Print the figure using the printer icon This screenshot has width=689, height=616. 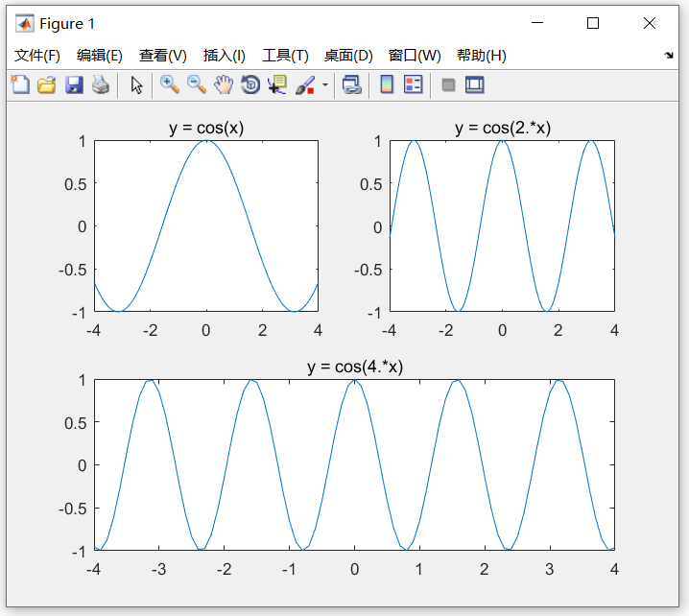101,84
